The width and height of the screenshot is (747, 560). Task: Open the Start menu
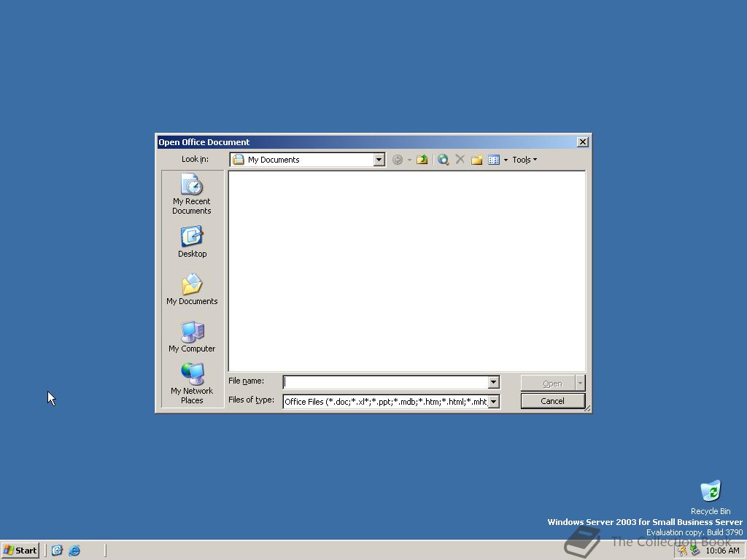coord(20,551)
